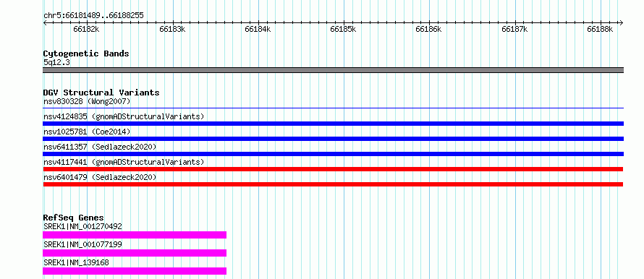Open the nsv1025781 (Coe2014) variant label
644x279 pixels.
coord(87,132)
